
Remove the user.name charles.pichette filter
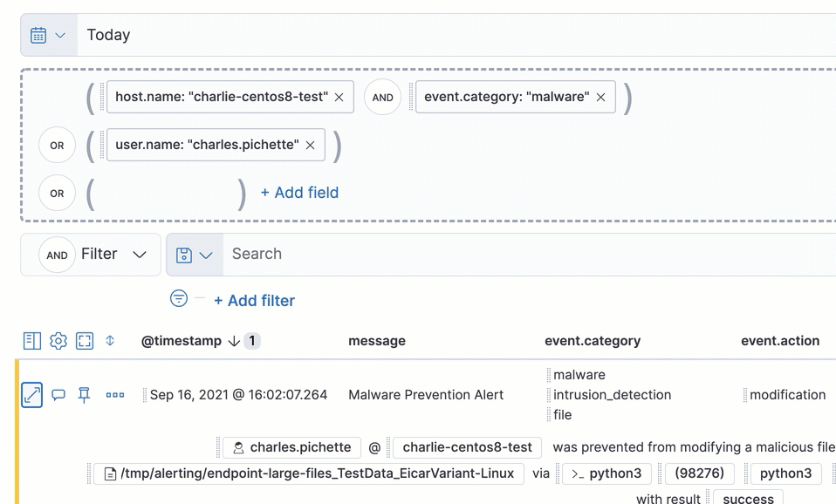point(310,145)
